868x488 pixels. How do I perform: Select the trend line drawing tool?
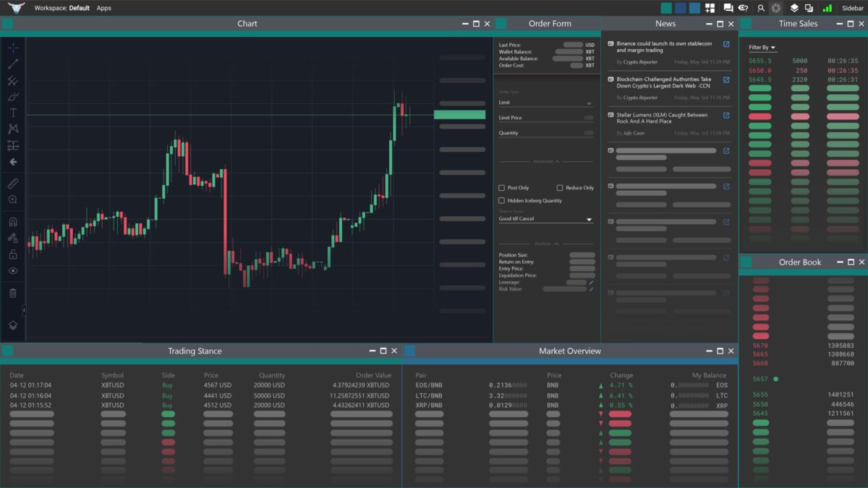pyautogui.click(x=13, y=65)
